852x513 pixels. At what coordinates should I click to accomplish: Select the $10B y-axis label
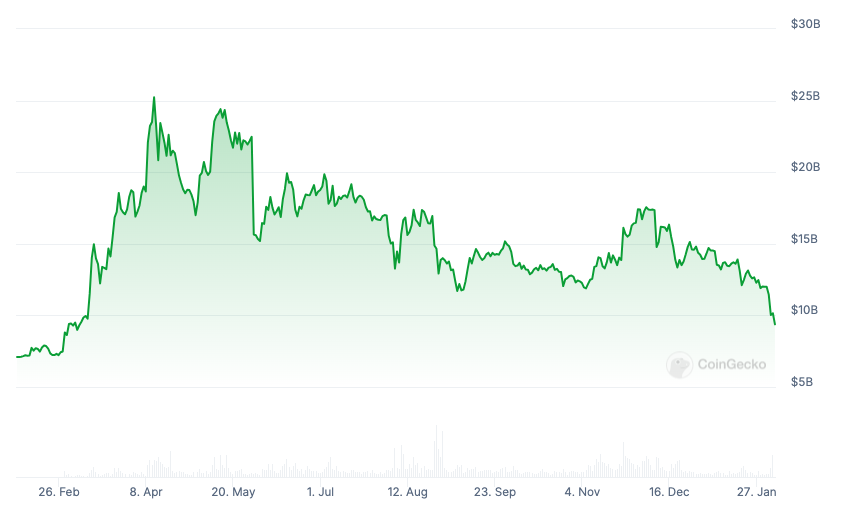pos(805,310)
